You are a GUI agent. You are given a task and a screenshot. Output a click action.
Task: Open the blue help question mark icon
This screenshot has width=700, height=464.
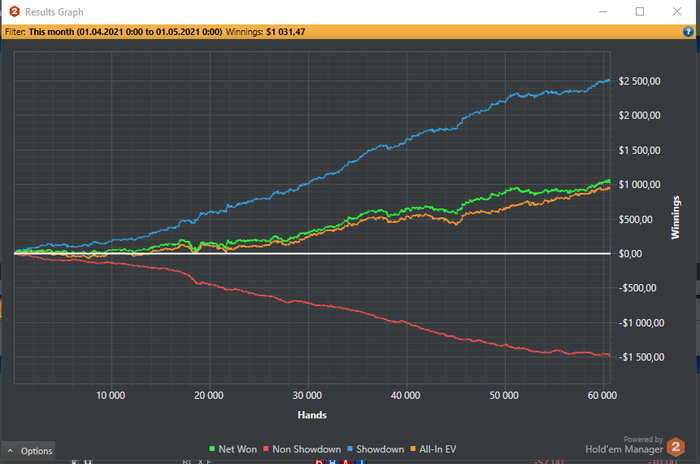tap(688, 31)
